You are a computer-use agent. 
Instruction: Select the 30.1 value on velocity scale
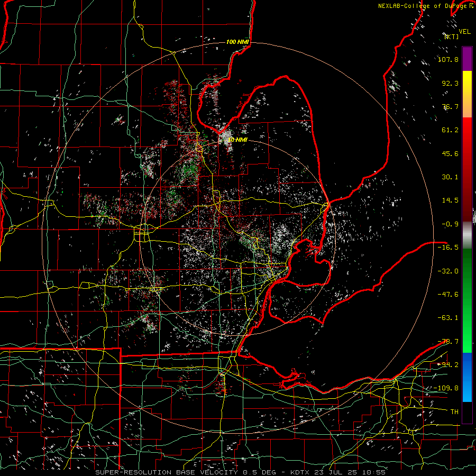450,177
